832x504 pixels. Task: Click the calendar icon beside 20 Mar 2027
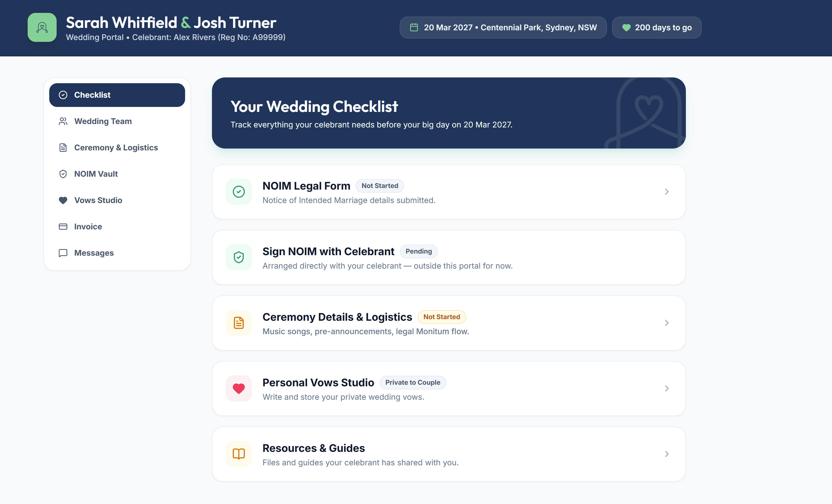point(414,27)
